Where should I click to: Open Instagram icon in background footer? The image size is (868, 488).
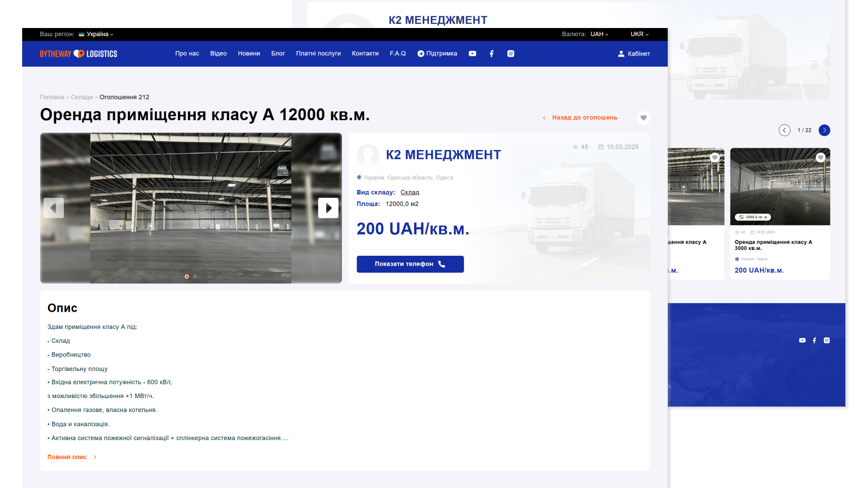826,340
